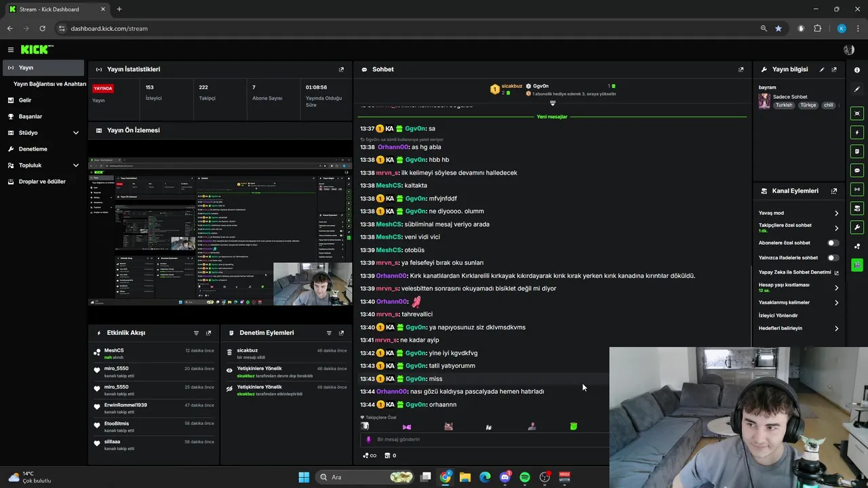Open the filter icon in Etkinlik Akışı header
This screenshot has height=488, width=868.
[x=196, y=333]
